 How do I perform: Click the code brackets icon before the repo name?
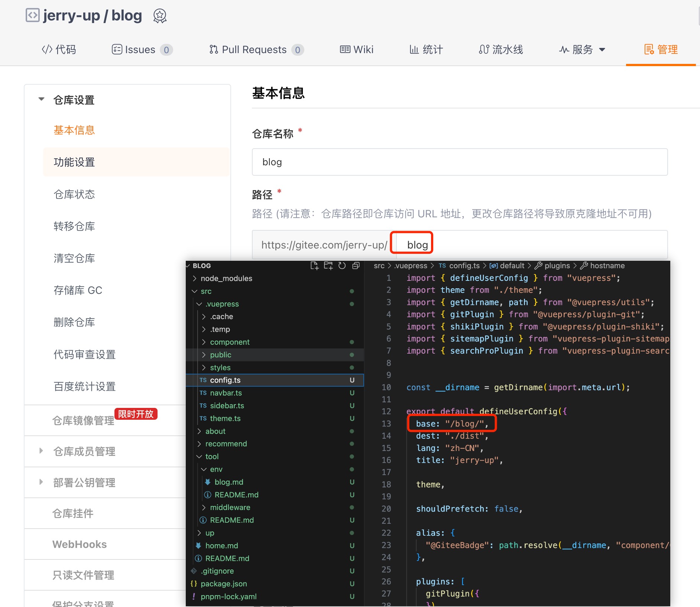[x=33, y=16]
